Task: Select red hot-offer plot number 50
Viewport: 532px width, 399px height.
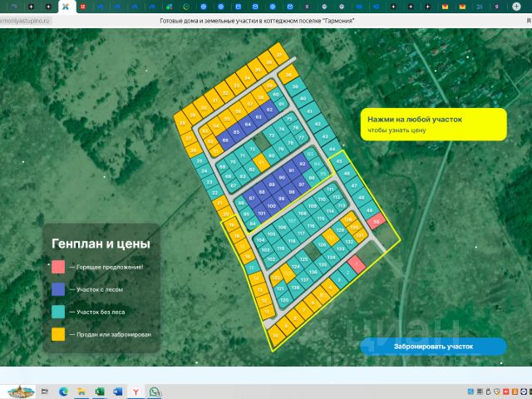Action: [x=377, y=222]
